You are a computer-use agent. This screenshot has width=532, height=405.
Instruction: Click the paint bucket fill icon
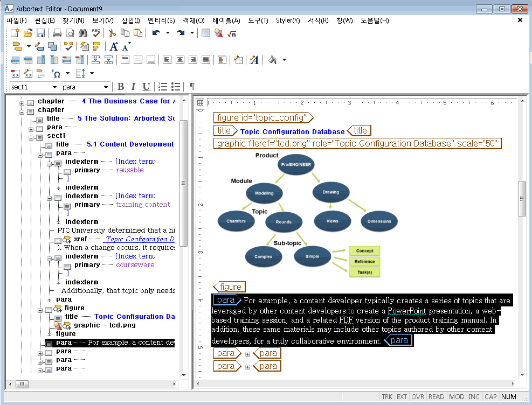[272, 60]
